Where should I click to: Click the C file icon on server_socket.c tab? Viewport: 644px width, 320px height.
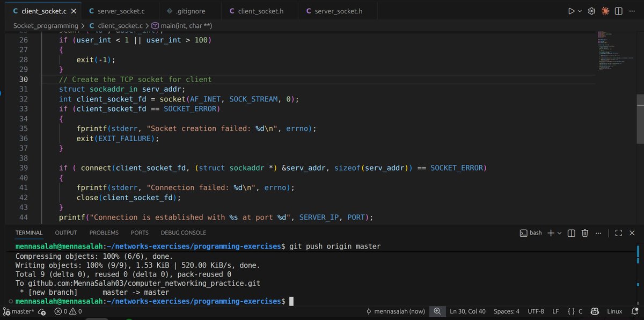coord(91,11)
